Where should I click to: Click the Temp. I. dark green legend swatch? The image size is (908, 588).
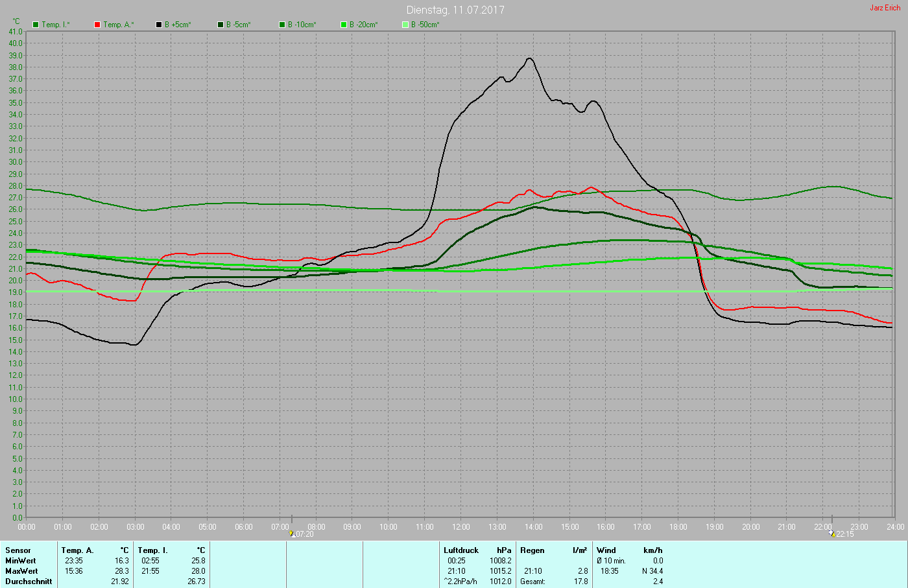(36, 25)
